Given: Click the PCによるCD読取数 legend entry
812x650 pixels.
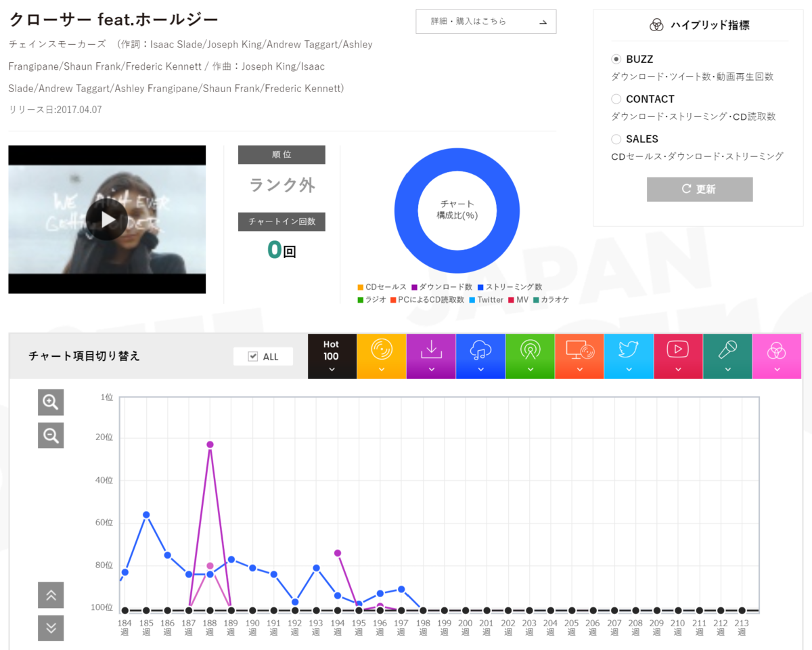Looking at the screenshot, I should pyautogui.click(x=427, y=299).
